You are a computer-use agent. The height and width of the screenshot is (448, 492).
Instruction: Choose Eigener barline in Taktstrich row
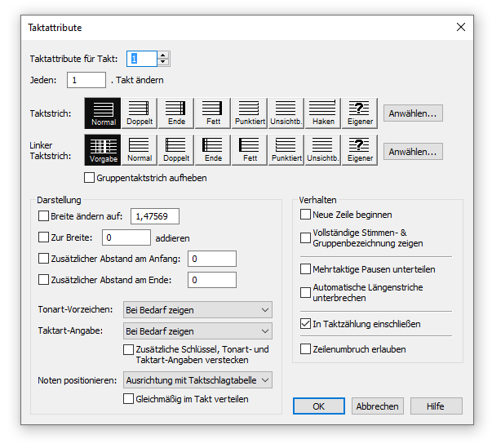[x=360, y=113]
